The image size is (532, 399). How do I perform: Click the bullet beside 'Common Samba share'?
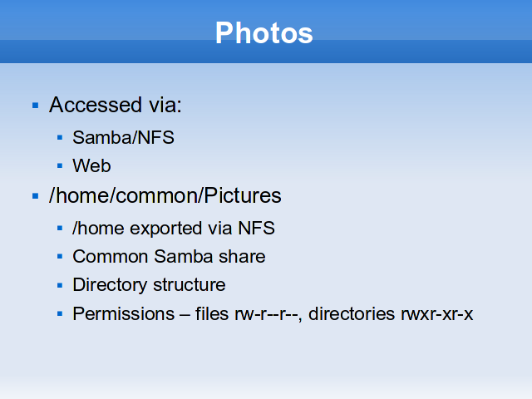60,257
